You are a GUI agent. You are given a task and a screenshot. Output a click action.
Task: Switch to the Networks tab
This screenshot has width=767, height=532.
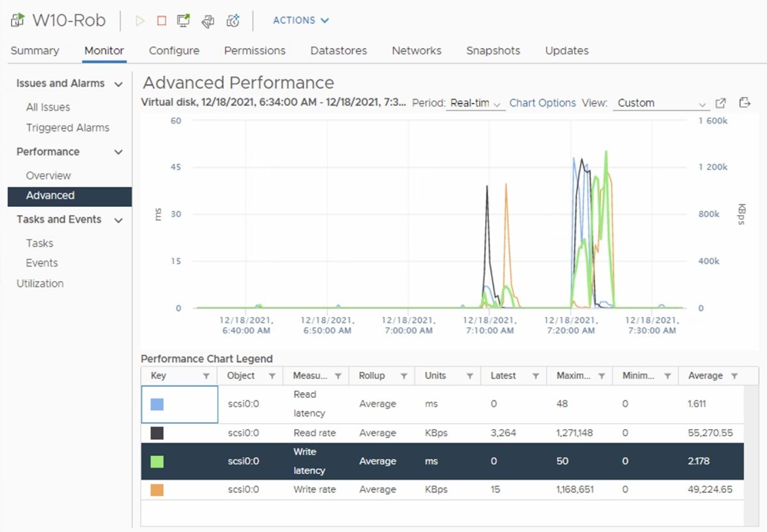coord(416,50)
